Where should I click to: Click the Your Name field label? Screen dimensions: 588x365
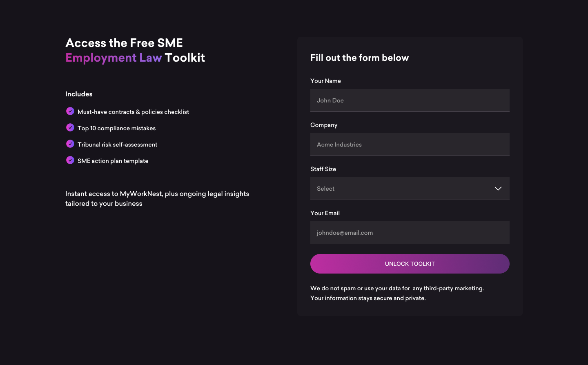point(325,81)
